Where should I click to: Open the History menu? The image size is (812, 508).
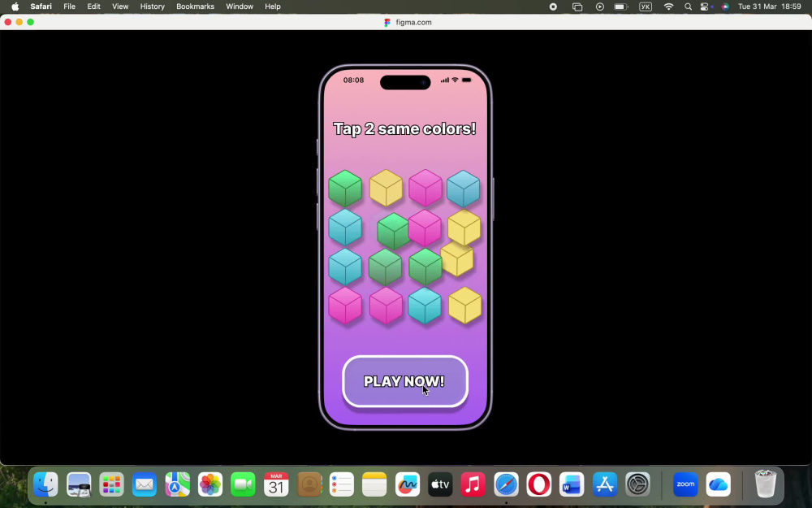click(x=153, y=7)
